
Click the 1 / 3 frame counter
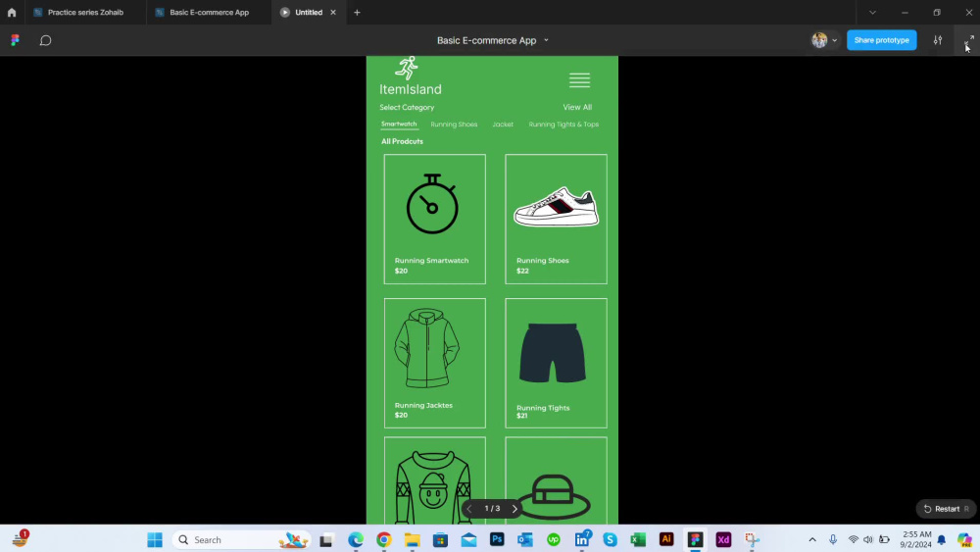(x=493, y=509)
